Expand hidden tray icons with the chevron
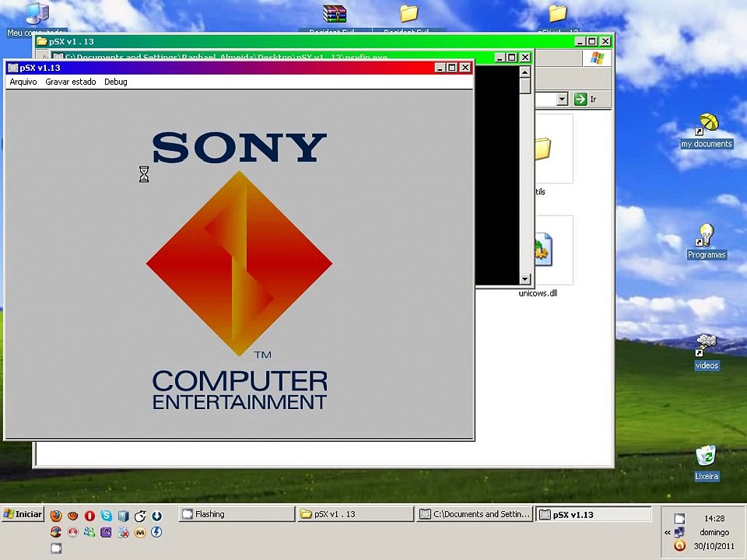This screenshot has height=560, width=747. tap(668, 532)
